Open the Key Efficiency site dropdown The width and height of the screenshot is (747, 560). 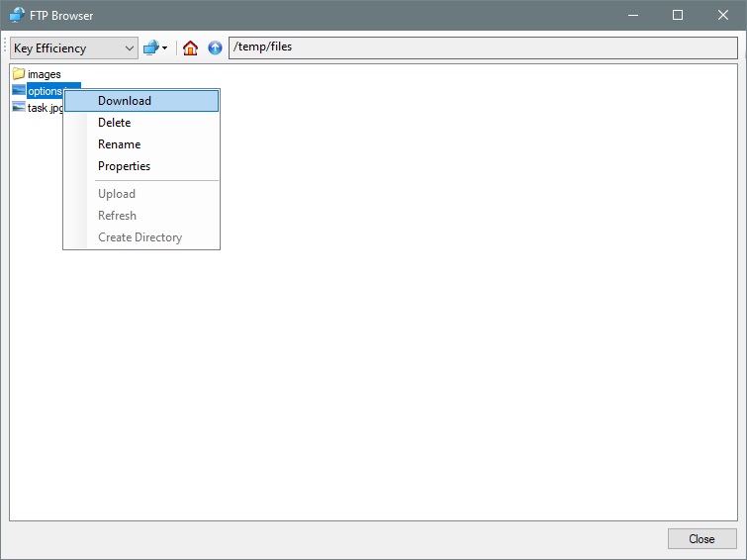(74, 48)
